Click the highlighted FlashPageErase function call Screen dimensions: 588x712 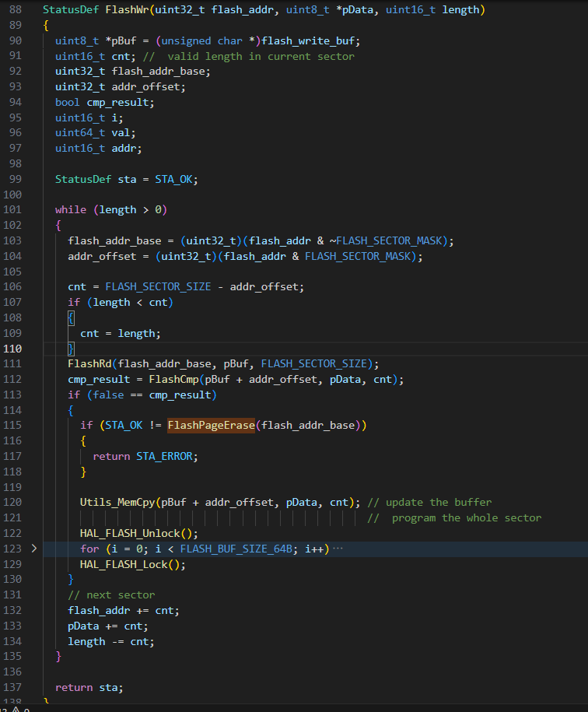coord(211,426)
